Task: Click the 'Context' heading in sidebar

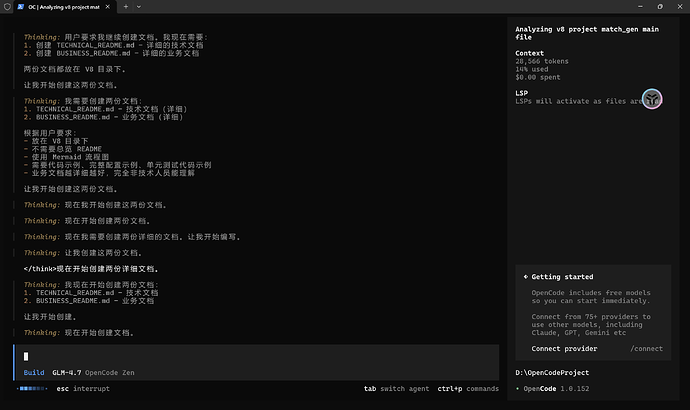Action: click(529, 53)
